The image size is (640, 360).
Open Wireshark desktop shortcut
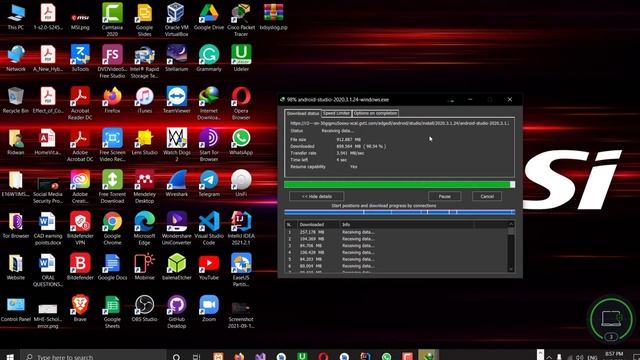coord(177,184)
